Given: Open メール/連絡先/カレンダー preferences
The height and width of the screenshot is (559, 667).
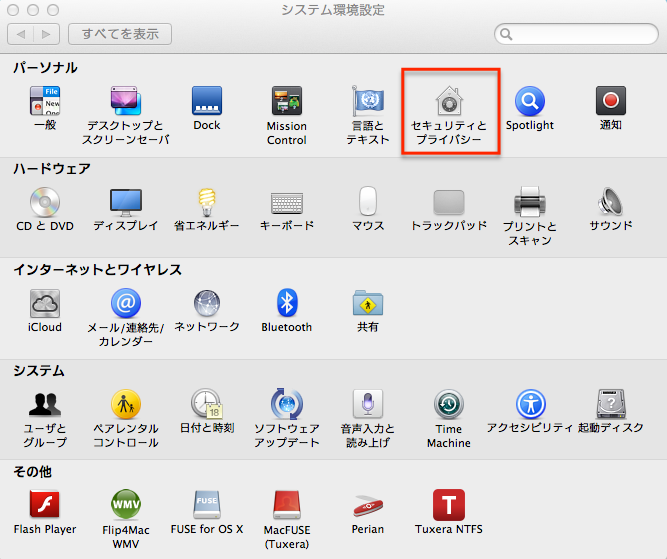Looking at the screenshot, I should click(125, 303).
